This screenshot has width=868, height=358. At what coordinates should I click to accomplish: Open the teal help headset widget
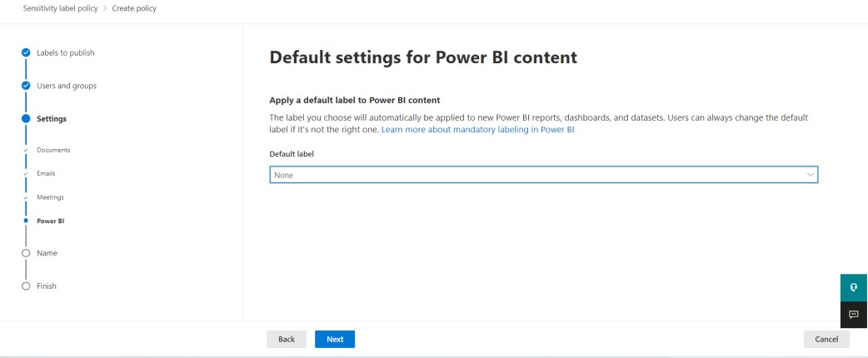click(854, 287)
